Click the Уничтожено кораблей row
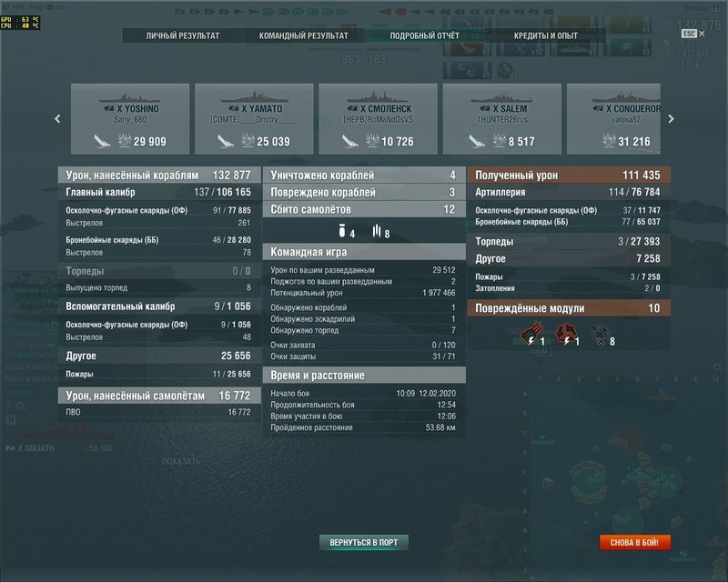This screenshot has height=582, width=728. tap(364, 175)
